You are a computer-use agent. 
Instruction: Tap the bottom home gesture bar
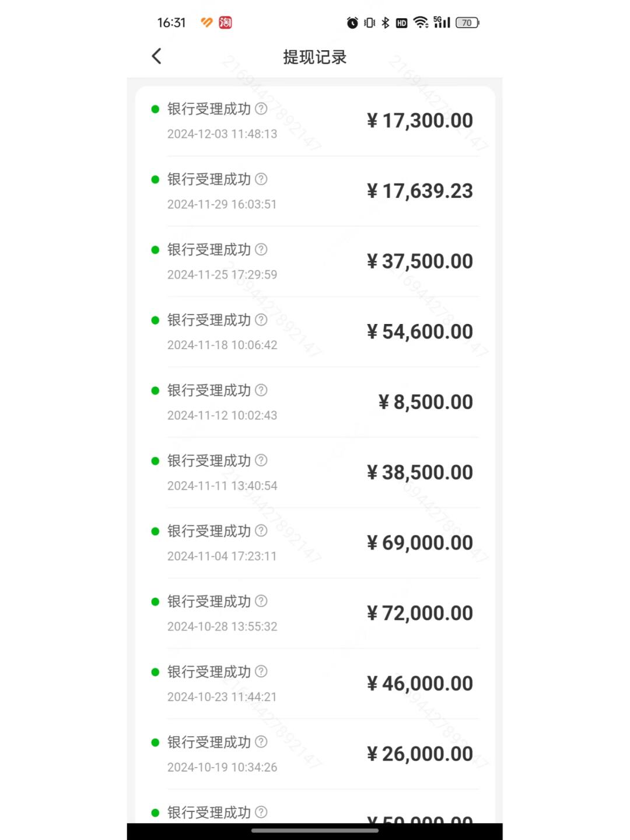pyautogui.click(x=315, y=830)
